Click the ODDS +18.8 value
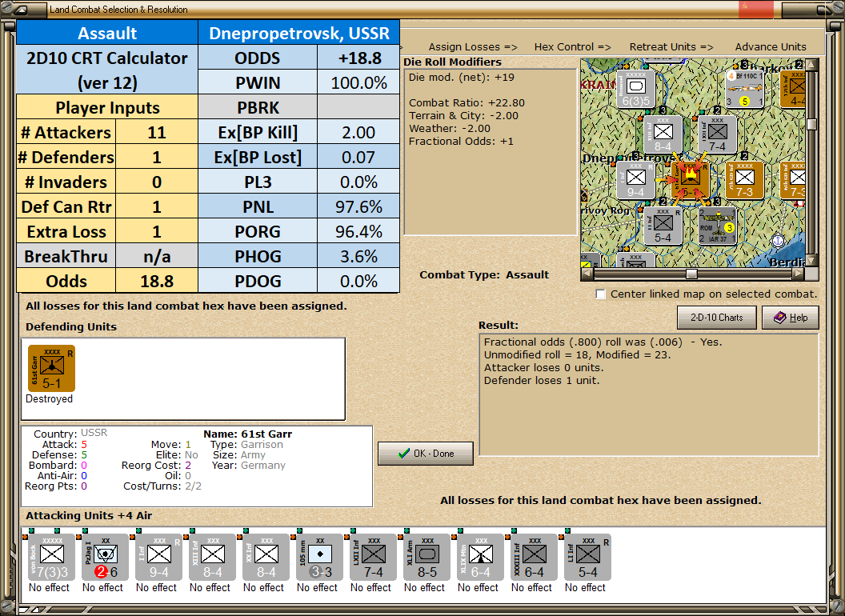The image size is (845, 616). coord(358,58)
